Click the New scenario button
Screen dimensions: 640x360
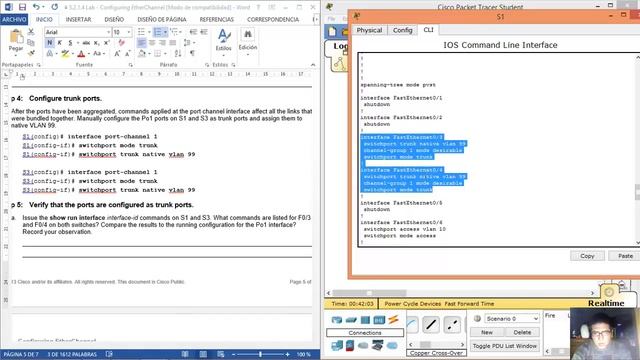(x=487, y=332)
